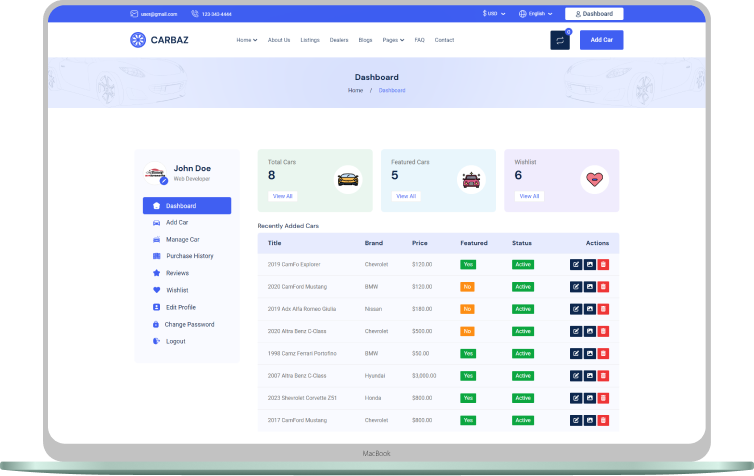Click the Home breadcrumb link
The width and height of the screenshot is (754, 476).
pyautogui.click(x=355, y=91)
